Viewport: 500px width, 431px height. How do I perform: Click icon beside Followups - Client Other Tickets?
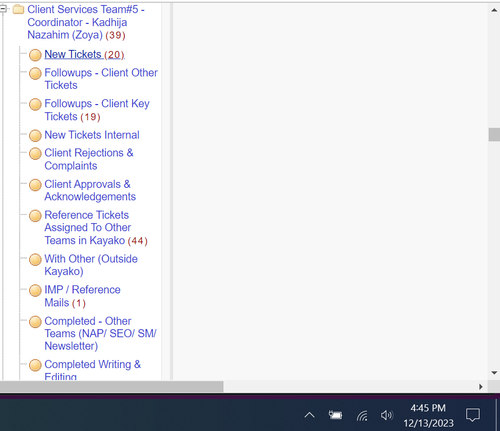tap(35, 73)
